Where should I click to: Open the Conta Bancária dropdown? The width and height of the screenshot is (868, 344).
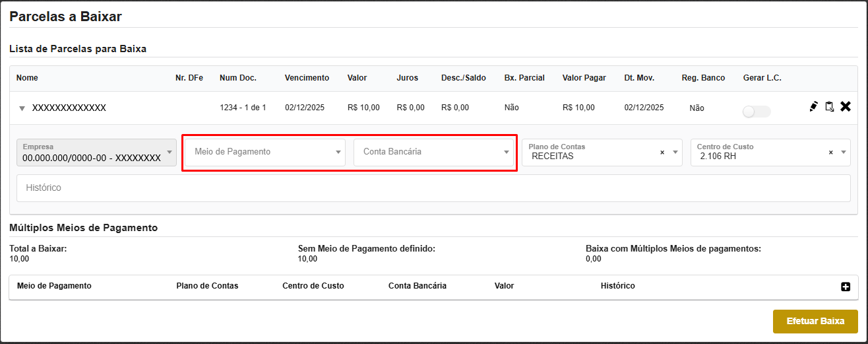point(433,152)
